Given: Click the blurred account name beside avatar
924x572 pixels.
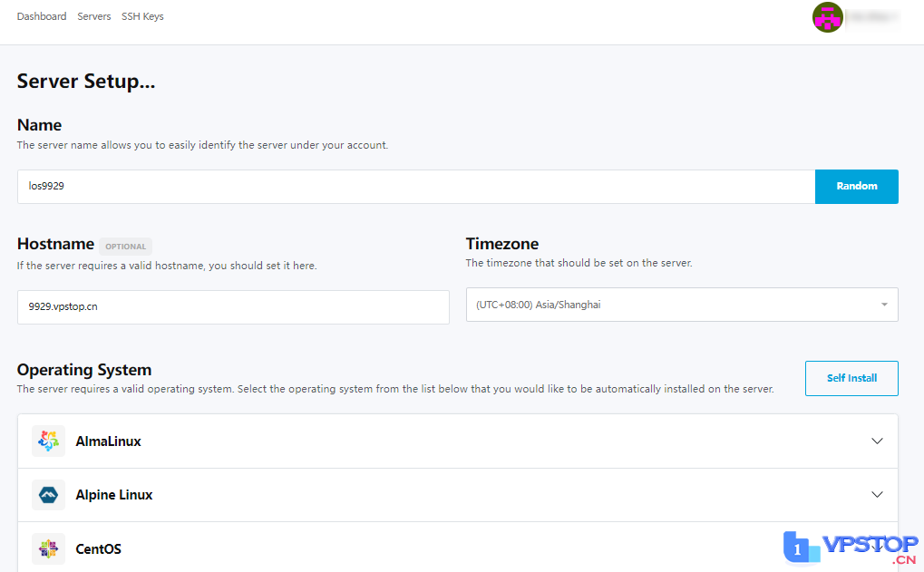Looking at the screenshot, I should tap(873, 17).
